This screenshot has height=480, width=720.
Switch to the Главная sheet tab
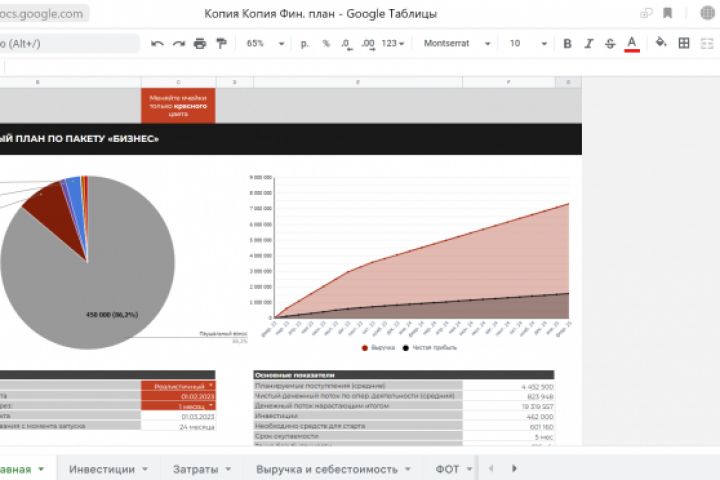coord(22,469)
